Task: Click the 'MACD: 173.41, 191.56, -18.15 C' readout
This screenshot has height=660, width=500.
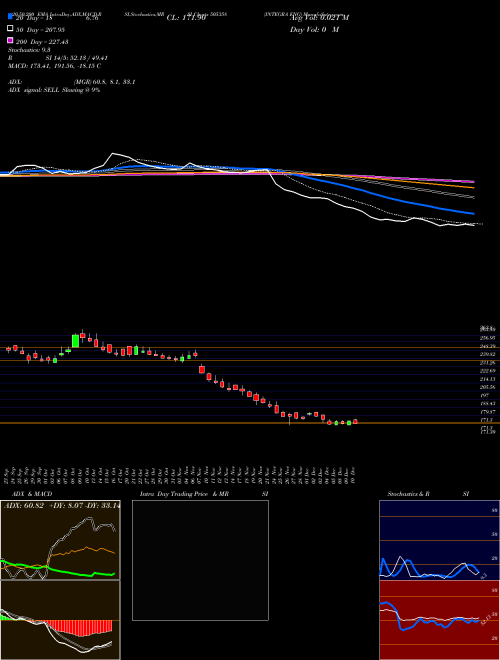Action: pos(54,66)
